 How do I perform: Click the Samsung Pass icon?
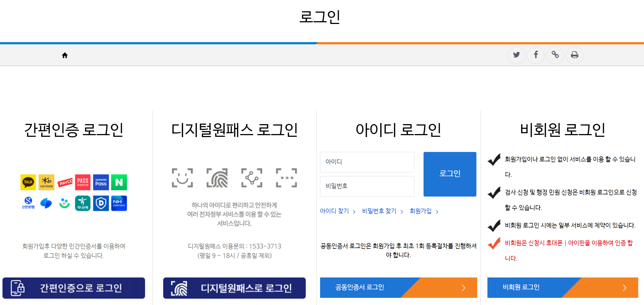(101, 182)
